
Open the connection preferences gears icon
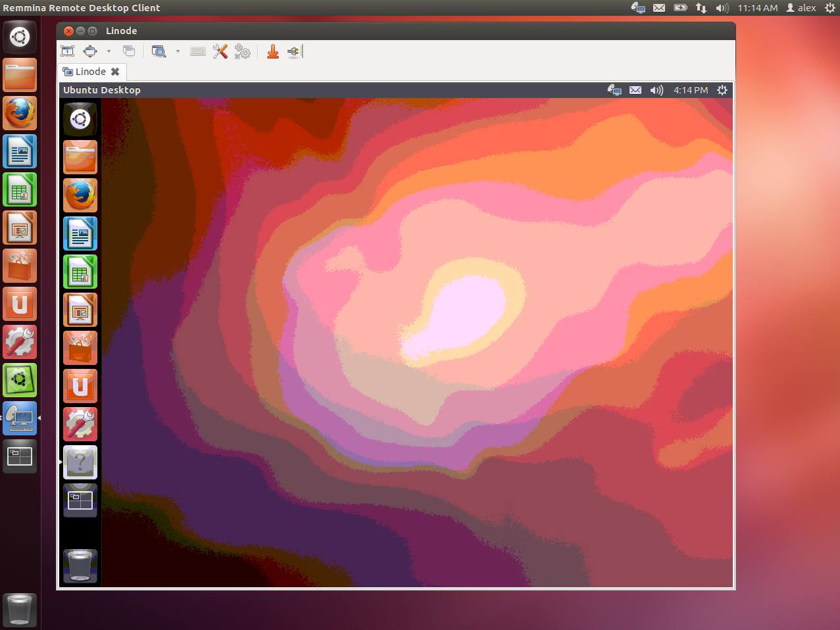tap(242, 51)
